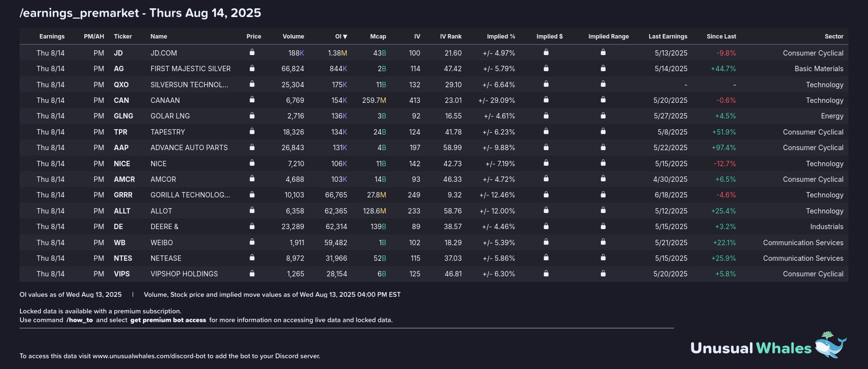This screenshot has height=369, width=868.
Task: Click the Sector column header
Action: click(834, 37)
